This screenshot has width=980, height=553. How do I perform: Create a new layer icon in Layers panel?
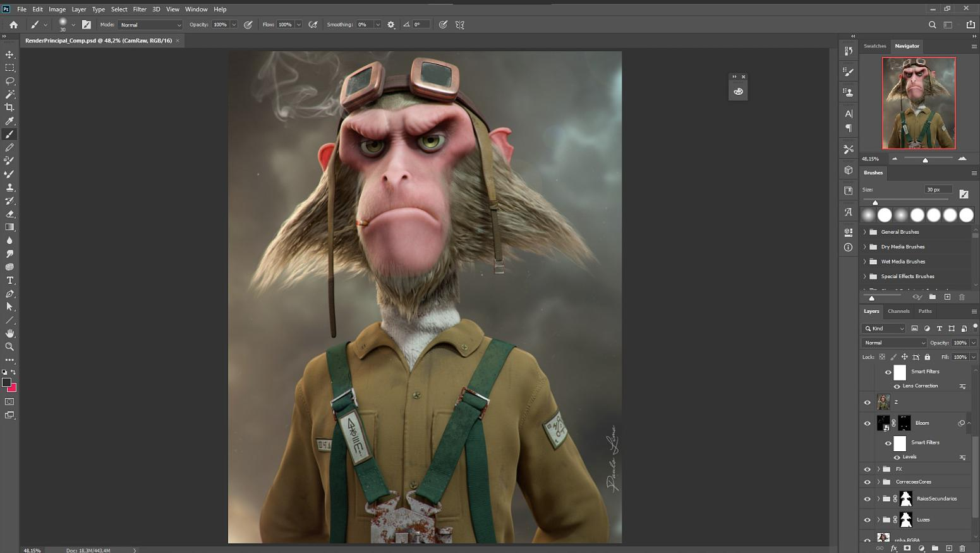(x=949, y=548)
